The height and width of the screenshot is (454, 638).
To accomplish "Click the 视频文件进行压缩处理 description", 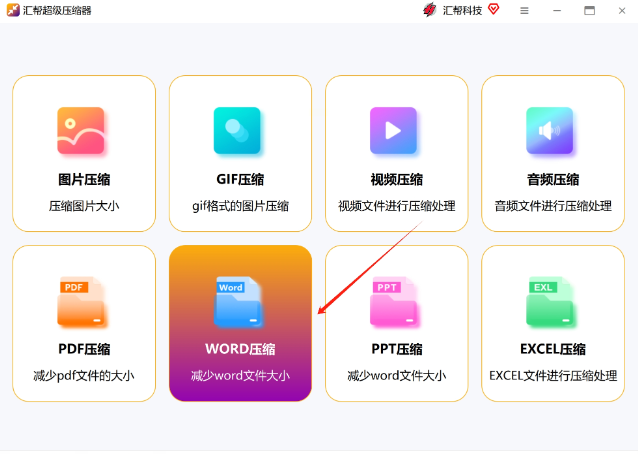I will pos(397,206).
